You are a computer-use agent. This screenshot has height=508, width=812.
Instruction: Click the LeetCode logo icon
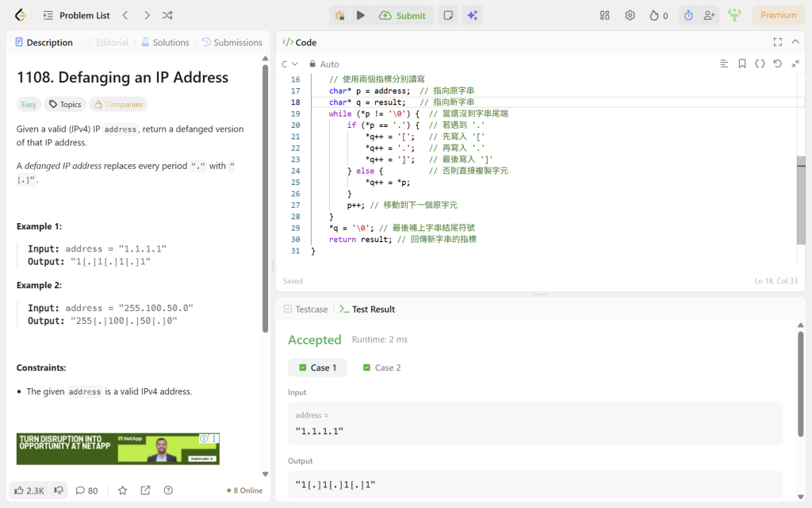[20, 15]
